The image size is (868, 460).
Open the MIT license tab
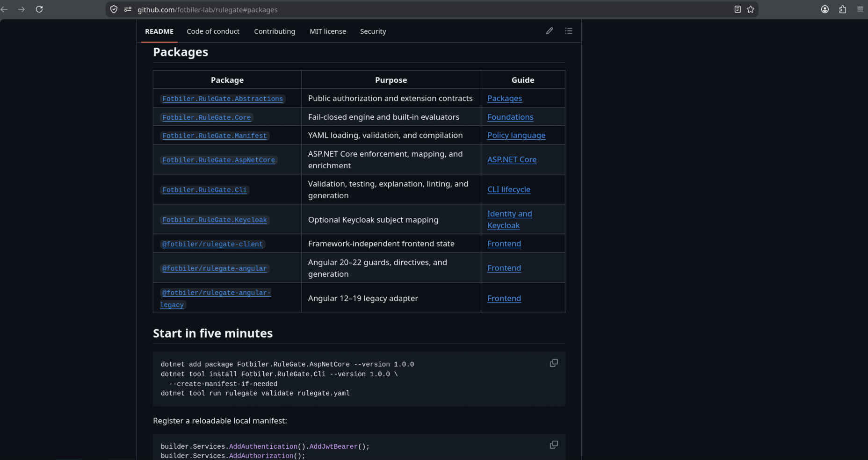pos(328,31)
